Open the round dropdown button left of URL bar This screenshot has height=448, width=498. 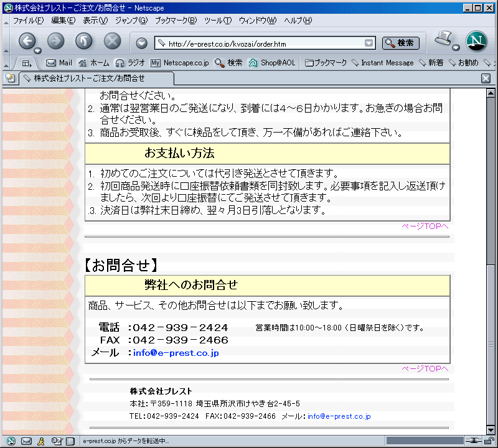pyautogui.click(x=142, y=43)
